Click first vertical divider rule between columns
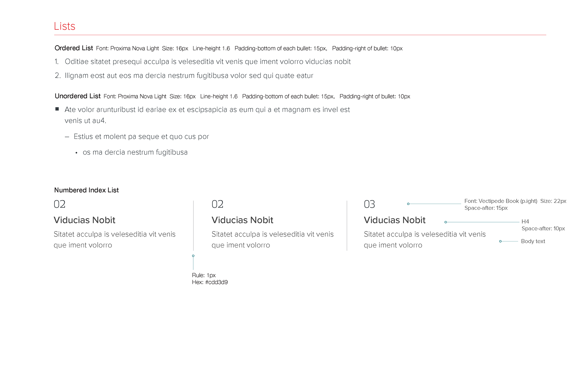 pyautogui.click(x=194, y=226)
